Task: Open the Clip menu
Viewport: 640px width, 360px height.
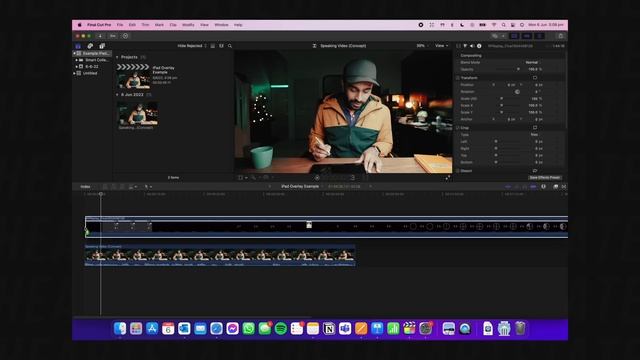Action: [173, 25]
